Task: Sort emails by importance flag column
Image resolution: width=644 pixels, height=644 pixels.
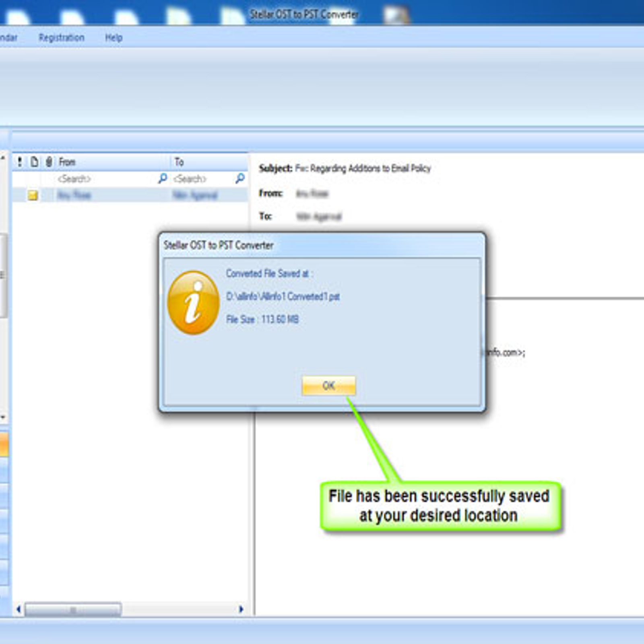Action: (x=20, y=162)
